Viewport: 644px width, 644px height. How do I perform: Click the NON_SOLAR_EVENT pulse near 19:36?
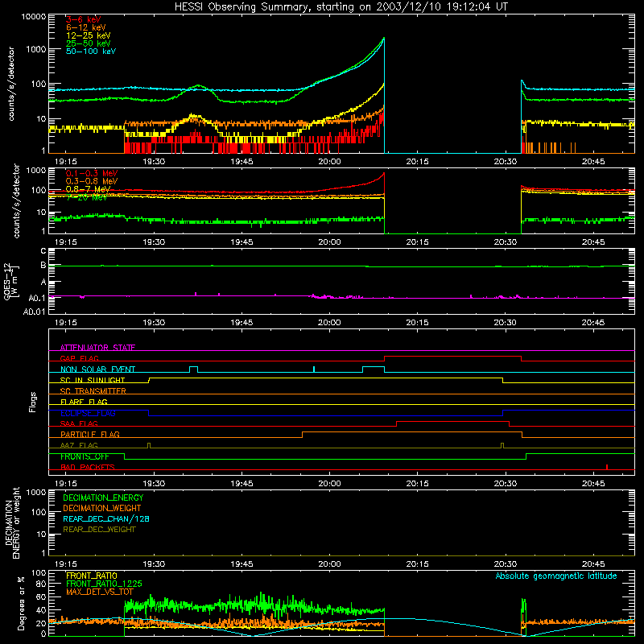pos(193,369)
